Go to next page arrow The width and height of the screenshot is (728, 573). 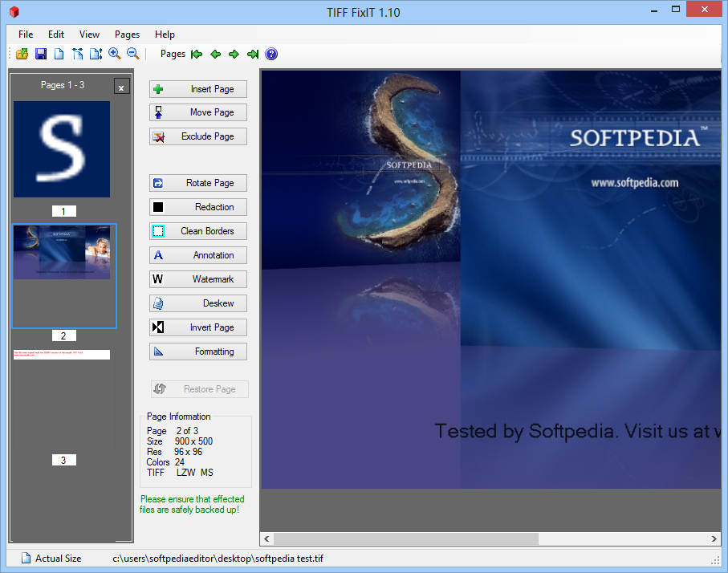pyautogui.click(x=234, y=55)
